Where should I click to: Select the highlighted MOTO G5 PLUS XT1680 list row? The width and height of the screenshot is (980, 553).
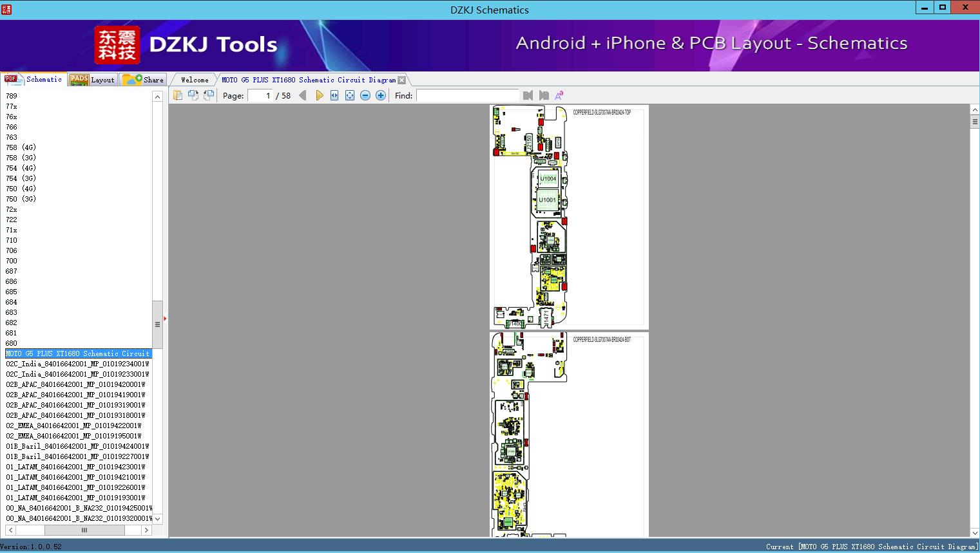coord(79,353)
